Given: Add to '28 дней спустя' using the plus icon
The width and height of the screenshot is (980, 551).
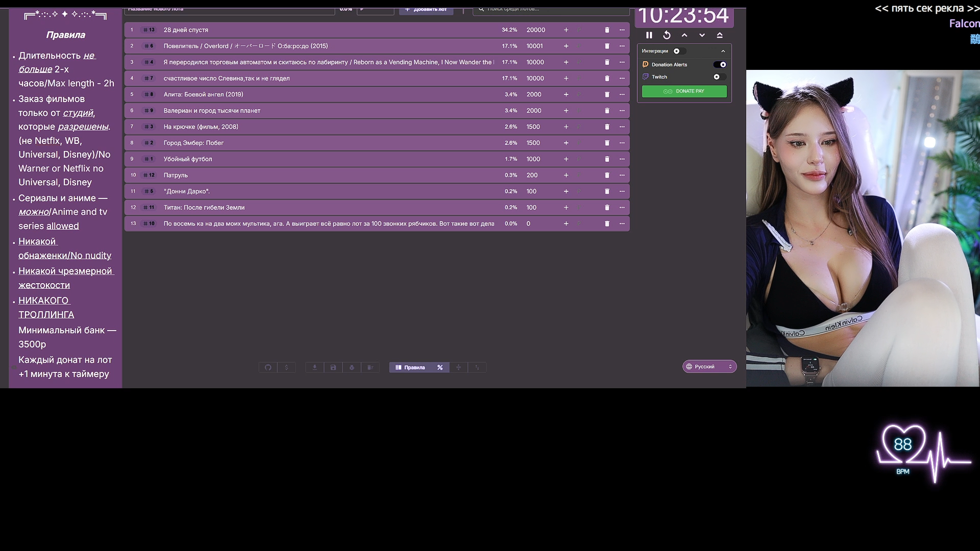Looking at the screenshot, I should pos(566,30).
